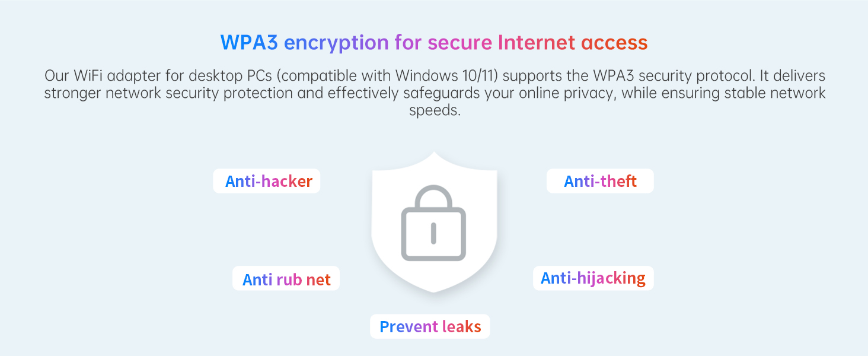Choose the Anti-hijacking label
This screenshot has width=868, height=356.
(593, 278)
